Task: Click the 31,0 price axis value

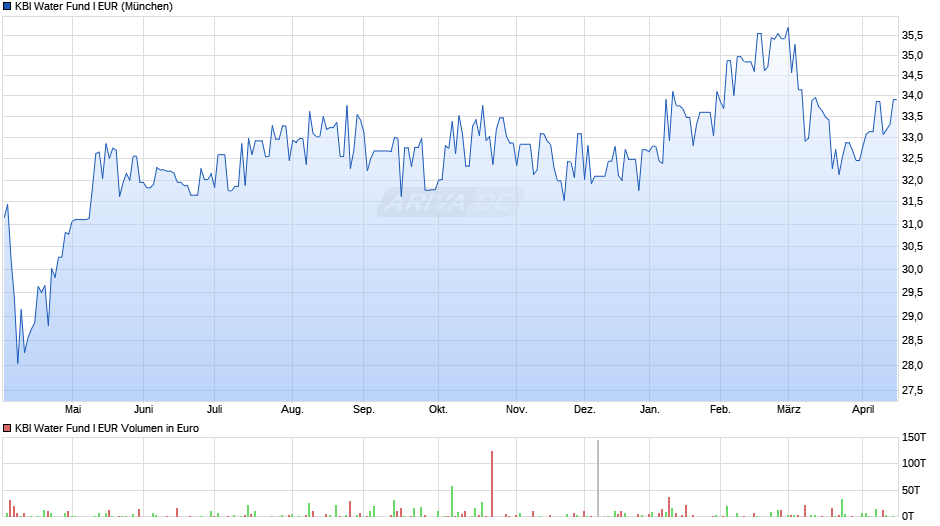Action: [x=912, y=224]
